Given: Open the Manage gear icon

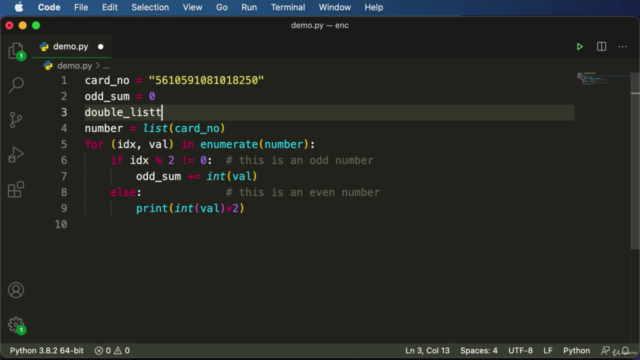Looking at the screenshot, I should click(x=16, y=325).
